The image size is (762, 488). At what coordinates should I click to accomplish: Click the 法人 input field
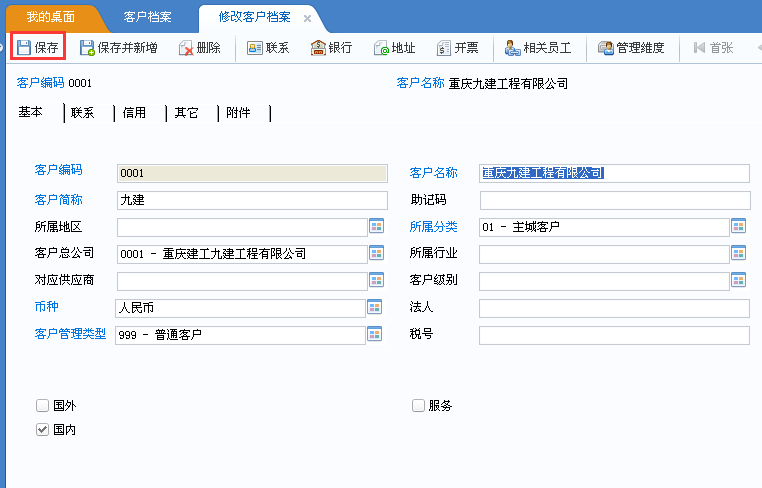[614, 308]
